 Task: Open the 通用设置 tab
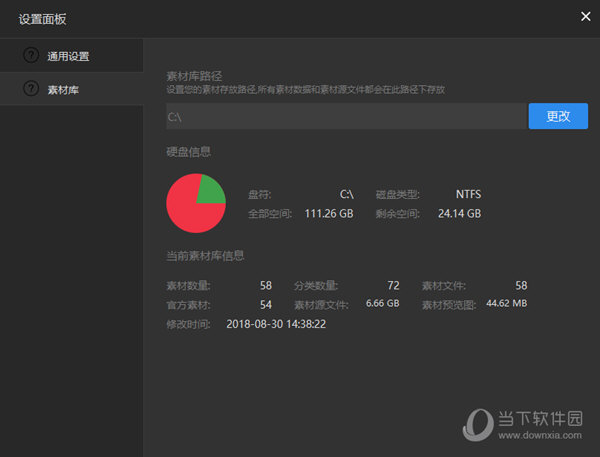(x=72, y=55)
